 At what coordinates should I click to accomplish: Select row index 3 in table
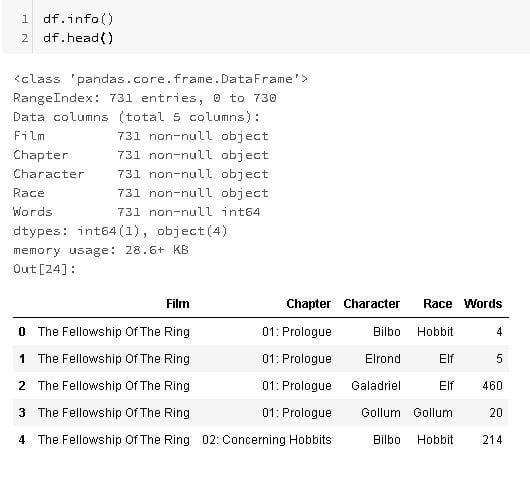[x=22, y=412]
